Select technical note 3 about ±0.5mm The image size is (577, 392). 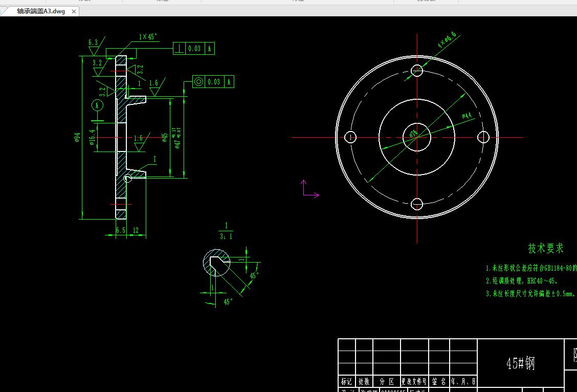click(530, 293)
